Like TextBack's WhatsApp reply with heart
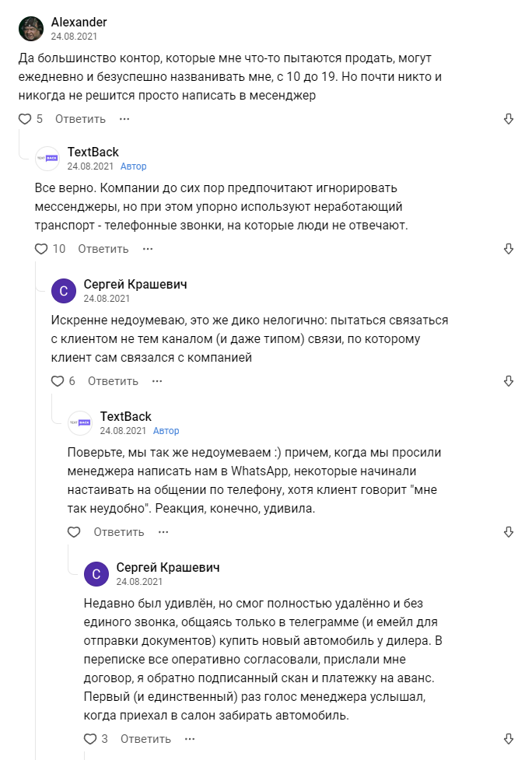 point(74,532)
